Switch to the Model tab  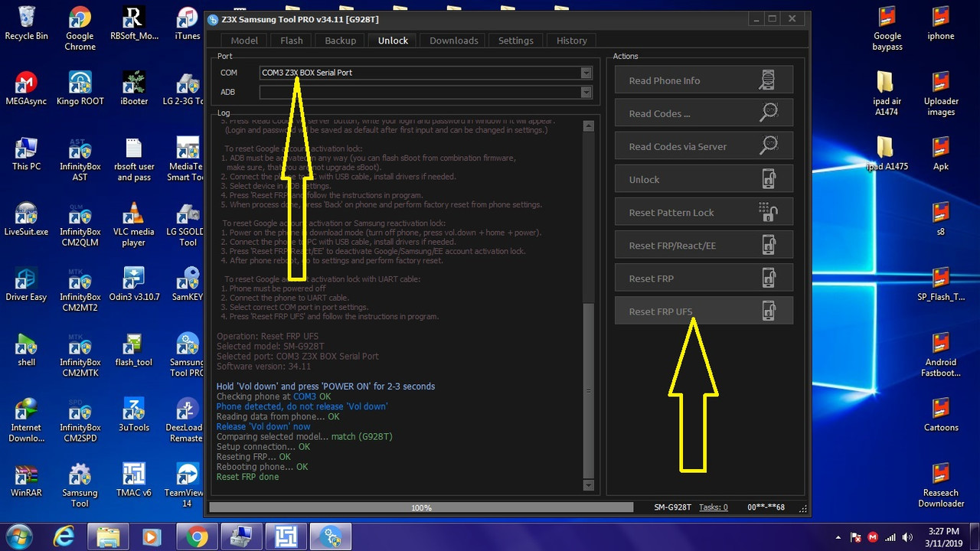[x=244, y=41]
